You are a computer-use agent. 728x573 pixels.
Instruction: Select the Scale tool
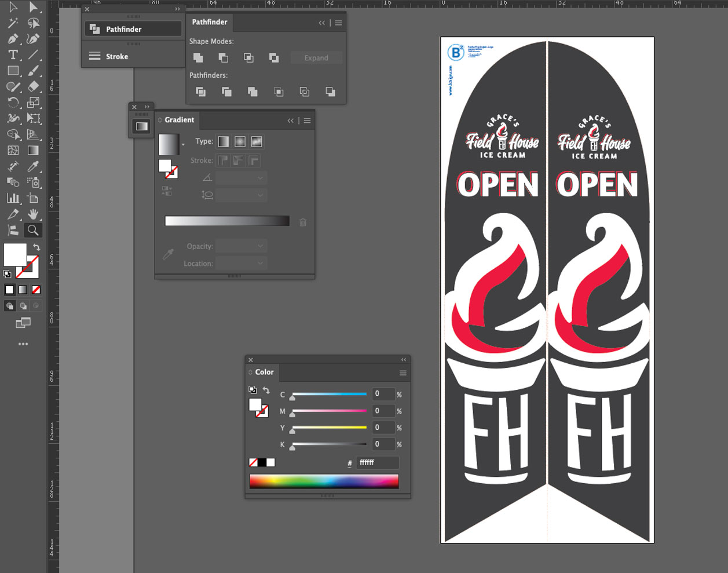pos(34,103)
